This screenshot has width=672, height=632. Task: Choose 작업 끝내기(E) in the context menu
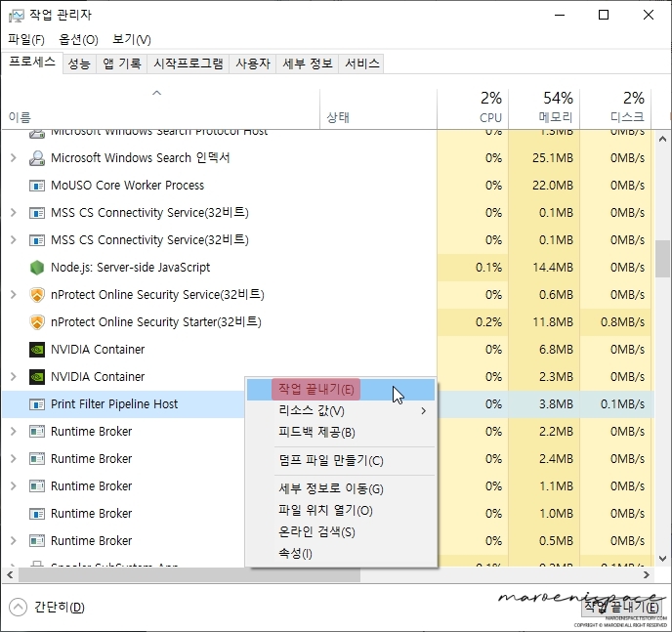(341, 390)
